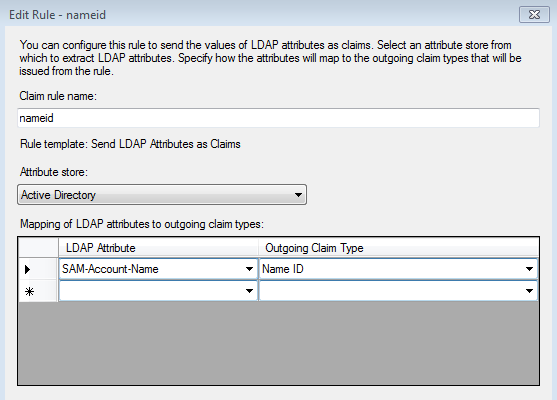Click the Name ID claim type cell
Screen dimensions: 557x400
pos(398,269)
